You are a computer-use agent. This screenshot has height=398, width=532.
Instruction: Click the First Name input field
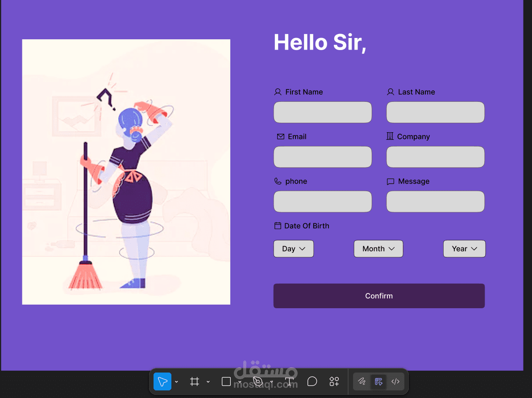point(323,112)
